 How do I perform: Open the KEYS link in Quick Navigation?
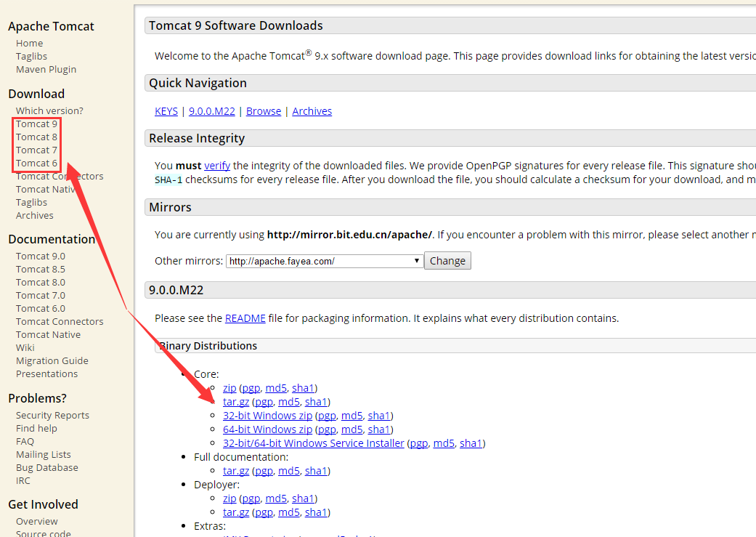[x=166, y=111]
